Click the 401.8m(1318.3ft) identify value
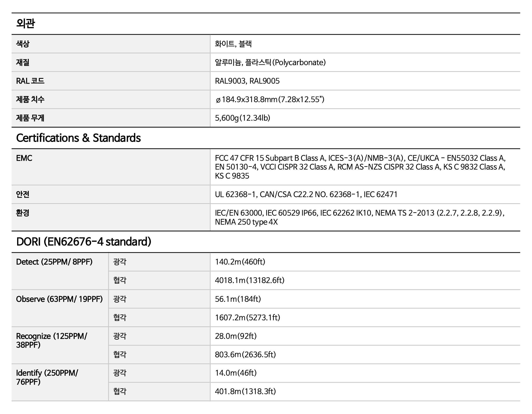The height and width of the screenshot is (414, 532). coord(245,391)
